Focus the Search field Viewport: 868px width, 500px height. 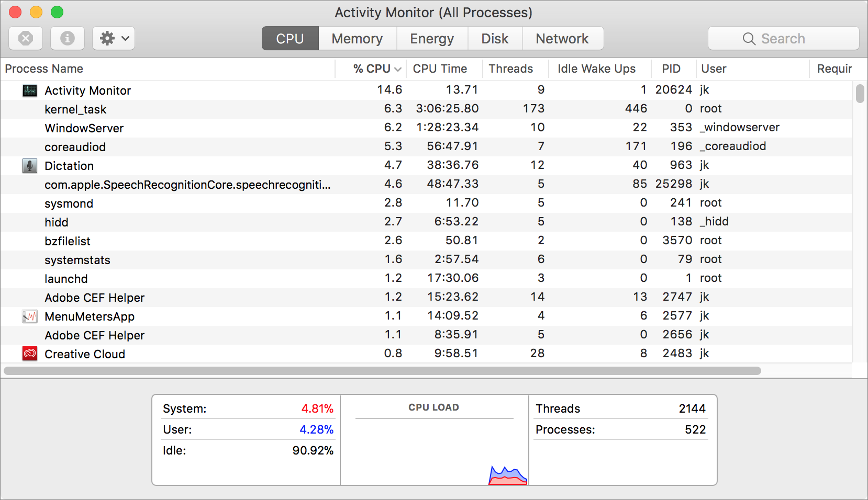[784, 38]
